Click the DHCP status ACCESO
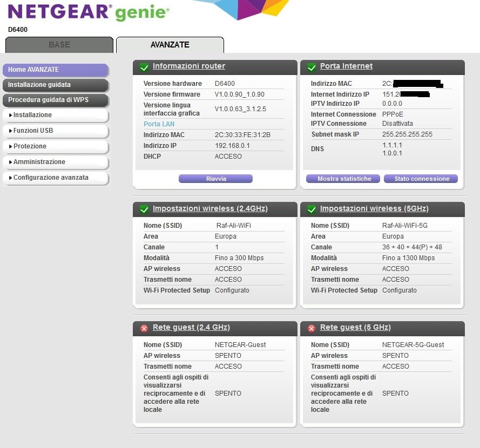 tap(228, 157)
